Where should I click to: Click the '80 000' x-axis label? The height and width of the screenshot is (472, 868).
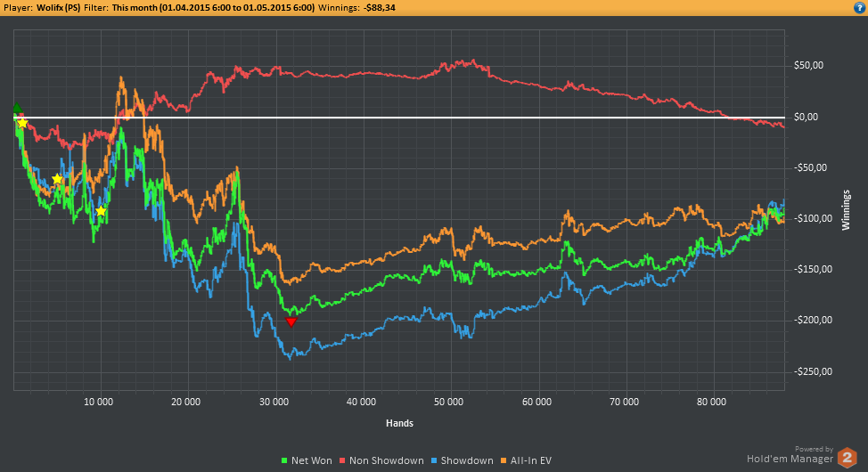[x=712, y=402]
